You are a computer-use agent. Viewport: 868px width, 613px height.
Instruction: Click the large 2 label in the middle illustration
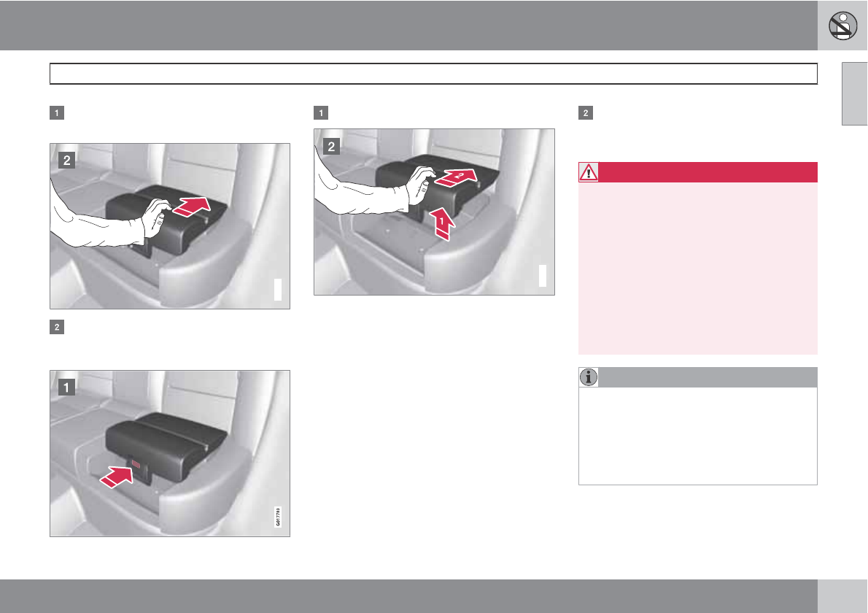point(331,146)
